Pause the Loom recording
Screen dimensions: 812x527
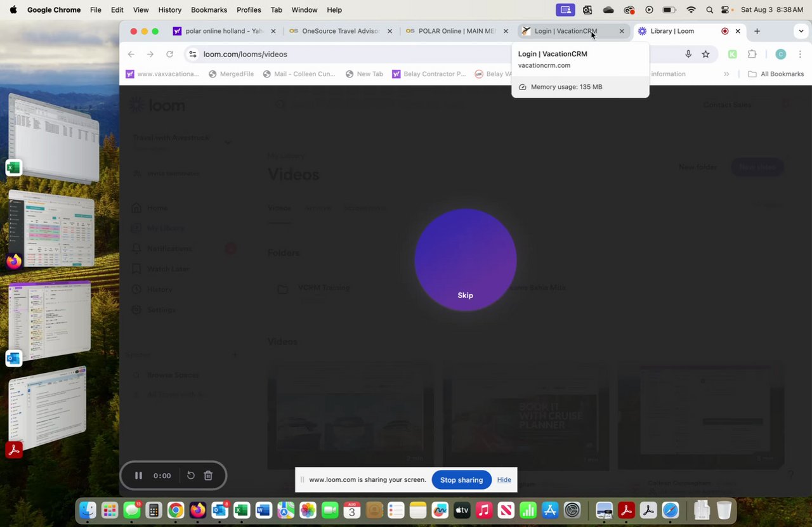click(138, 476)
